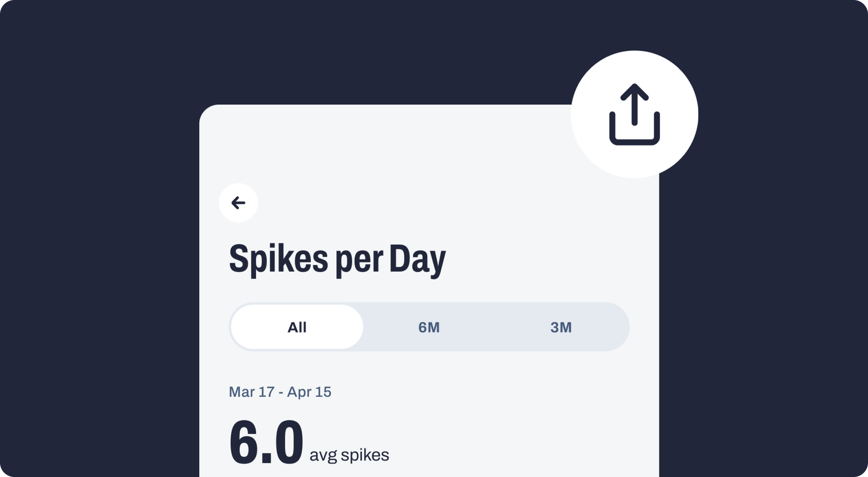The image size is (868, 477).
Task: Choose 6M in the segmented control
Action: [429, 327]
